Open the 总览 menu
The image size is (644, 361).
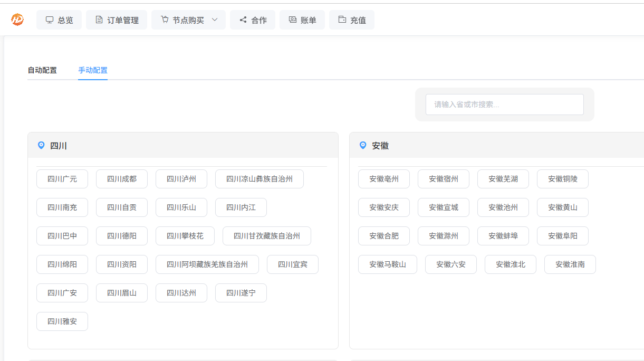pos(59,20)
